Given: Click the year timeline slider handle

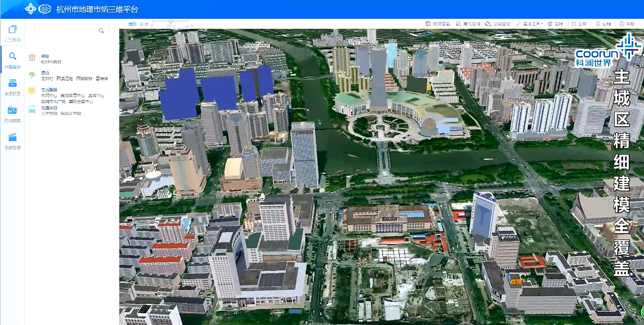Looking at the screenshot, I should click(x=170, y=22).
